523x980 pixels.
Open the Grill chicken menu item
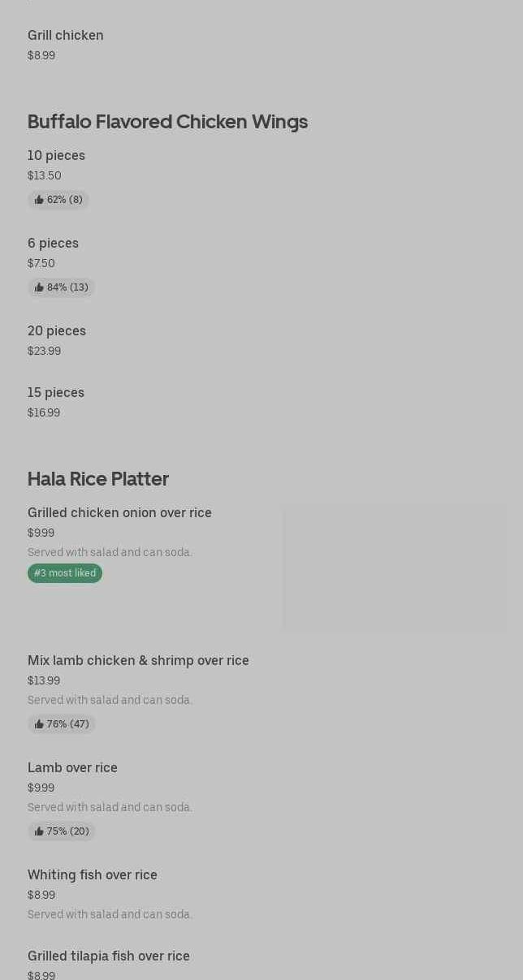click(x=66, y=36)
